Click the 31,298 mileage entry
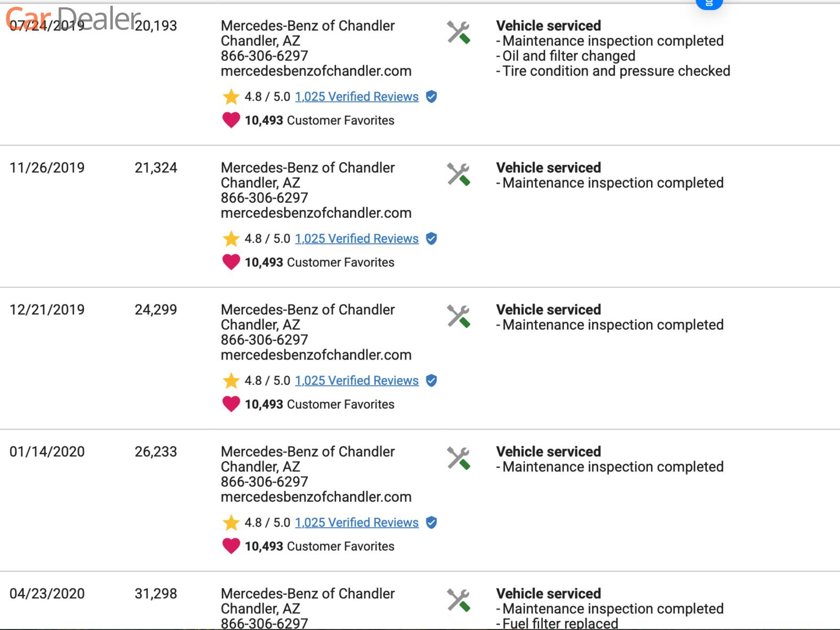Viewport: 840px width, 630px height. tap(156, 594)
